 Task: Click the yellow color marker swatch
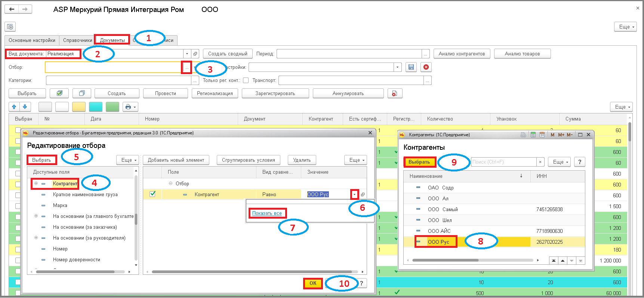(x=79, y=107)
